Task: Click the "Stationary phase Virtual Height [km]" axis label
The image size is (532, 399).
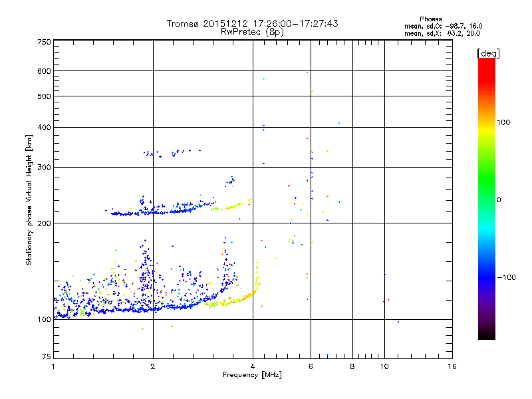Action: [x=29, y=200]
